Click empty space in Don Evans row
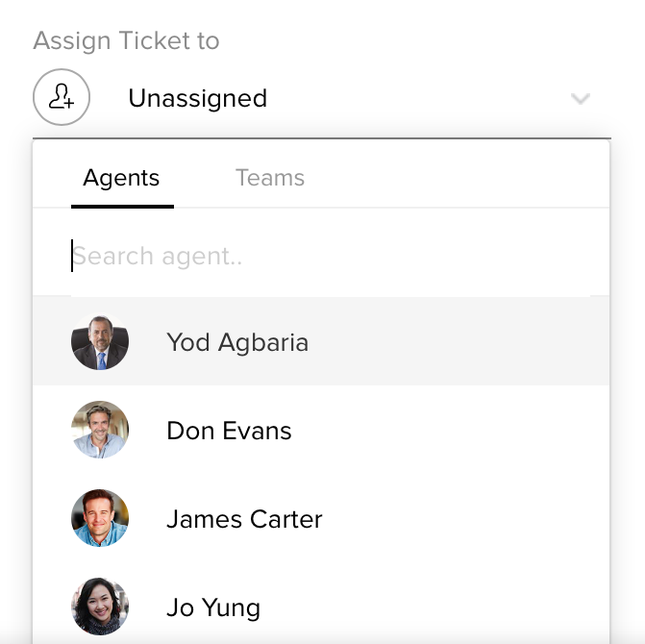 (461, 431)
